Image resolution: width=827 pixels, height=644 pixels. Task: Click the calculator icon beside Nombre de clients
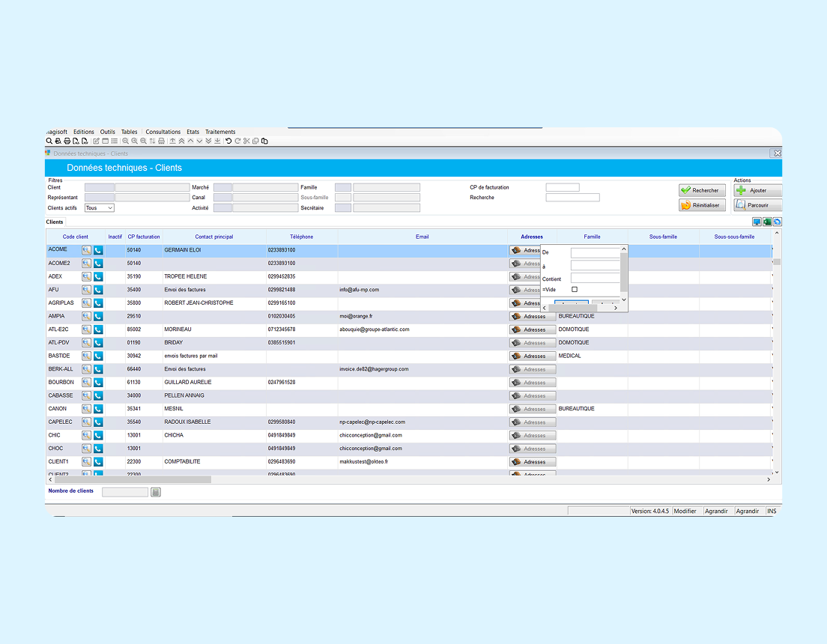click(156, 492)
